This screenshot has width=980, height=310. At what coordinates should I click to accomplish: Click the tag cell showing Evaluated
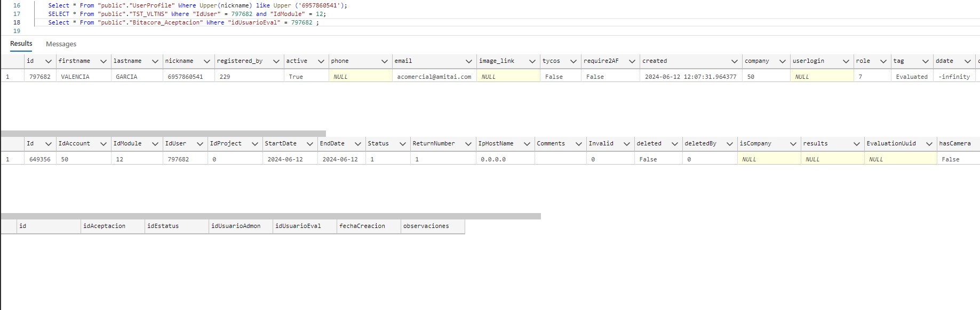[911, 77]
